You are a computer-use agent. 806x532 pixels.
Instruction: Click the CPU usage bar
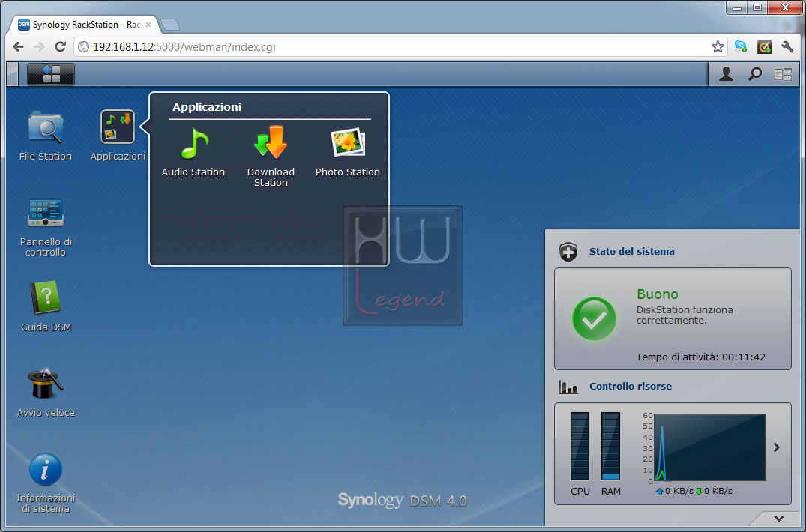point(580,447)
